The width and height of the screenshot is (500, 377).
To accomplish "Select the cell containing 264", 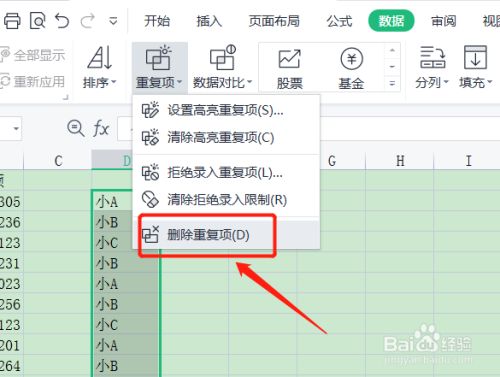I will 12,366.
